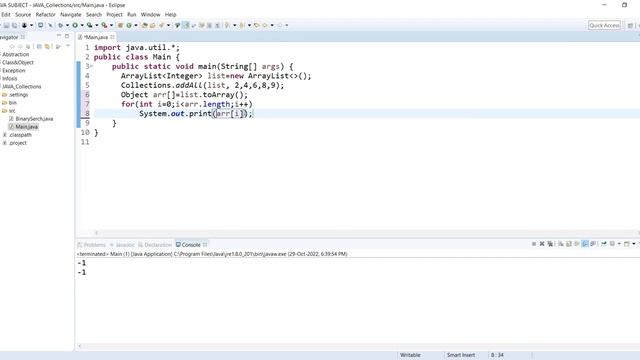Viewport: 640px width, 360px height.
Task: Open dropdown arrow next to Run icon
Action: [x=82, y=25]
